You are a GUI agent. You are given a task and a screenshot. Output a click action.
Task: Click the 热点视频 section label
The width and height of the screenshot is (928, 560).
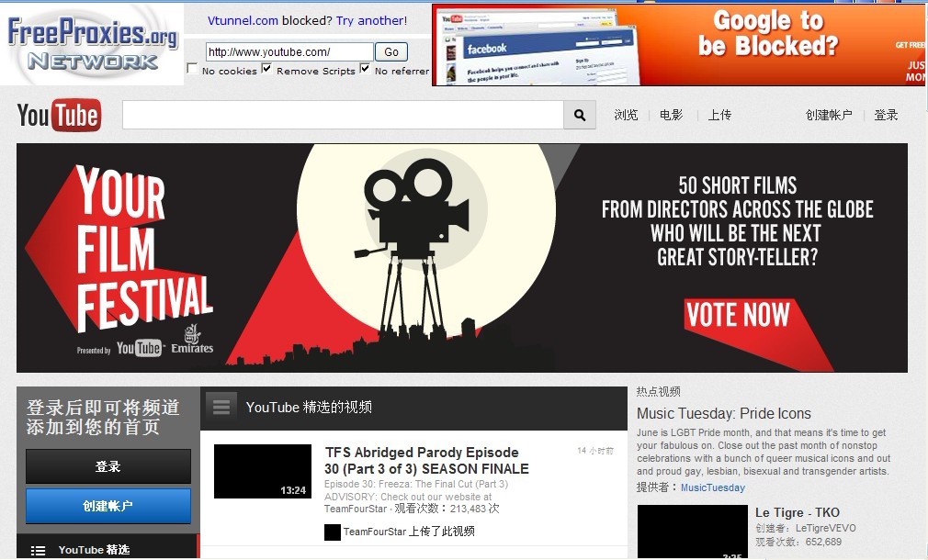pos(658,391)
